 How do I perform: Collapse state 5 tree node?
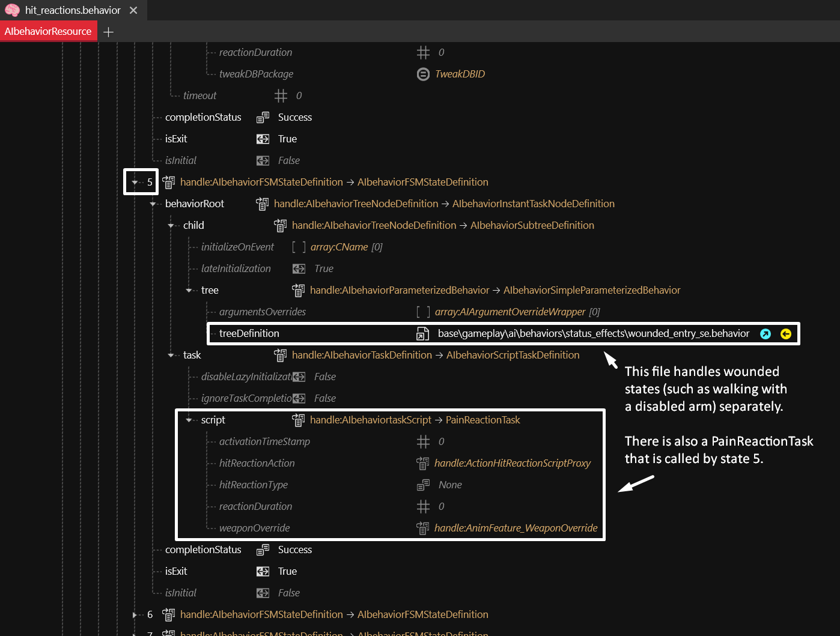pos(135,182)
